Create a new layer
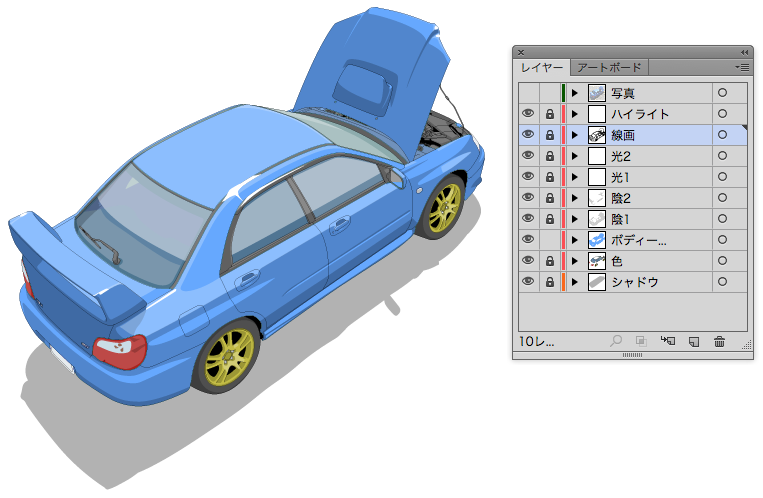Screen dimensions: 763x498 pyautogui.click(x=694, y=342)
